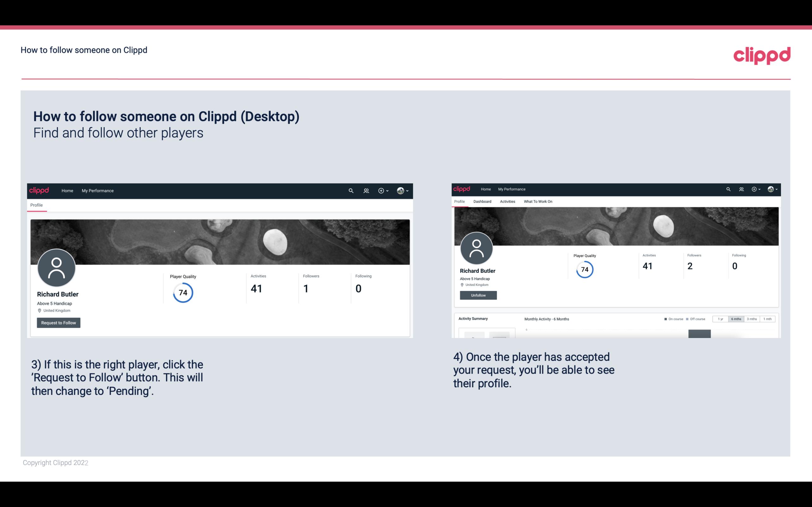Viewport: 812px width, 507px height.
Task: Select the 'Dashboard' tab on right screenshot
Action: (482, 202)
